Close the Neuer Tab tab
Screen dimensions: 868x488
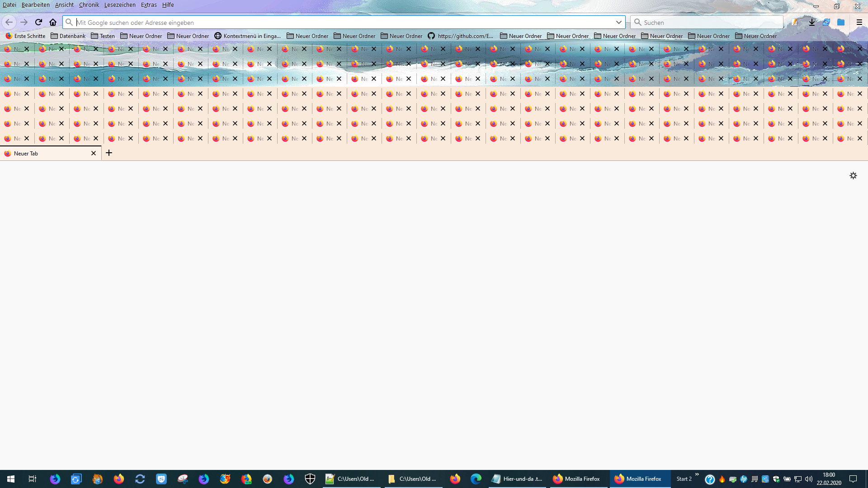click(94, 154)
